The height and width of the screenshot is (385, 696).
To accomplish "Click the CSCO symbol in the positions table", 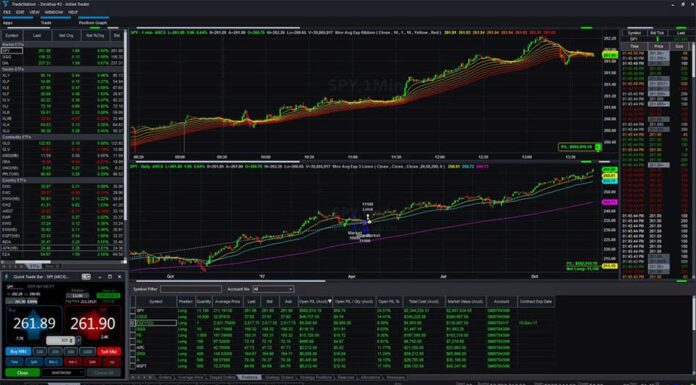I will [142, 317].
